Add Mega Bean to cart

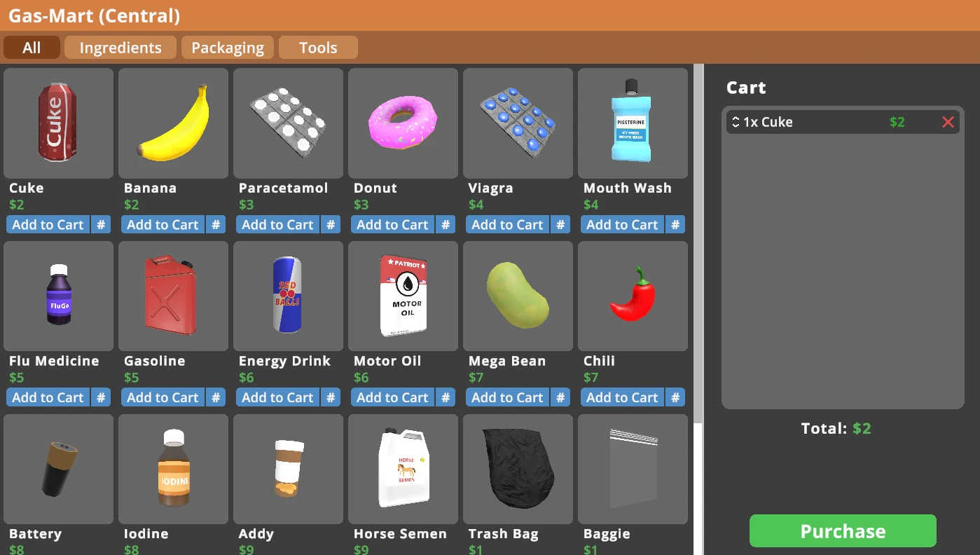tap(507, 398)
